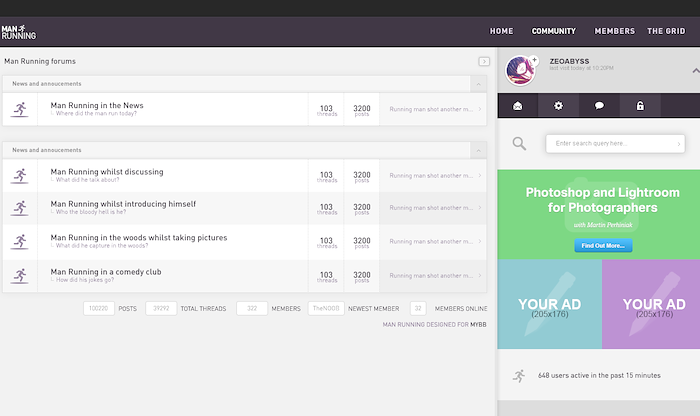Open the Members page from navigation

pos(614,31)
